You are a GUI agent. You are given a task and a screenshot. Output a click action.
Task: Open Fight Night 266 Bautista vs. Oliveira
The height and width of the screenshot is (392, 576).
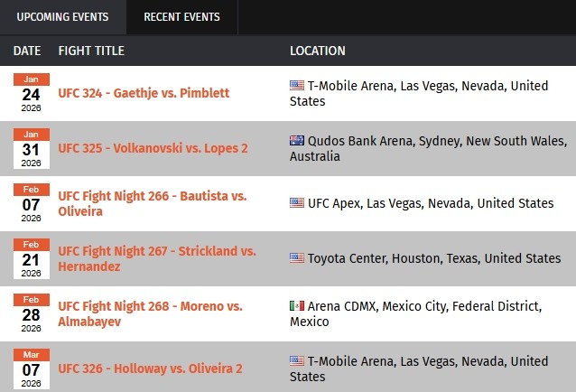point(152,203)
